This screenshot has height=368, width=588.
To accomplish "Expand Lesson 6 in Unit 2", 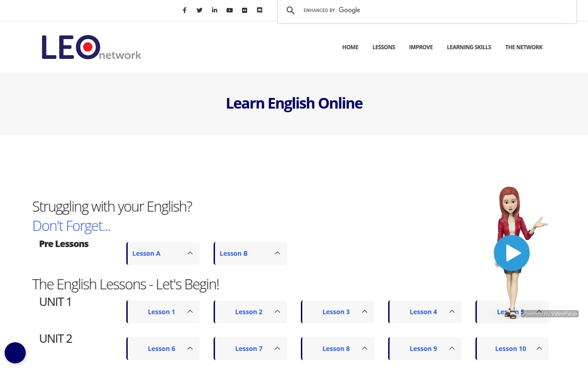I will click(x=163, y=349).
